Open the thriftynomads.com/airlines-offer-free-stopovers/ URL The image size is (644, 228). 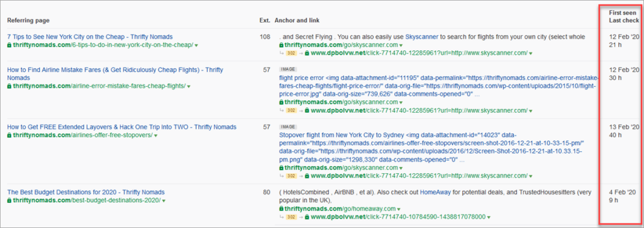(x=82, y=135)
